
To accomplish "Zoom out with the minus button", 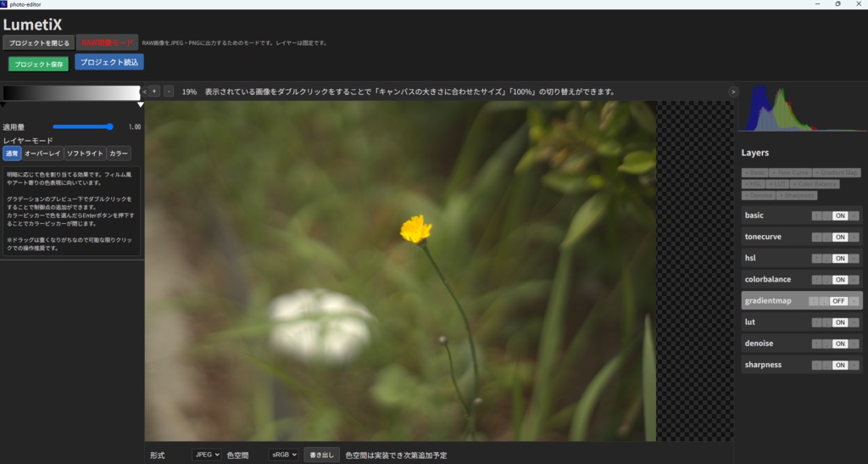I will click(169, 92).
